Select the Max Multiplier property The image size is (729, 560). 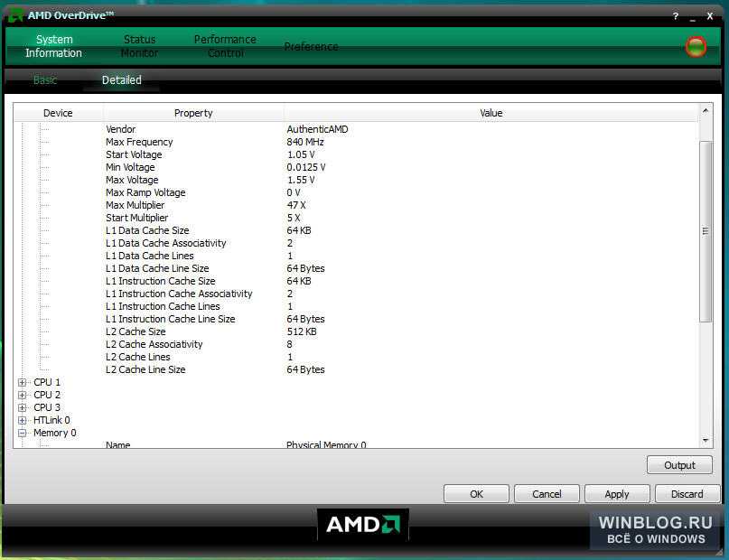[x=136, y=205]
